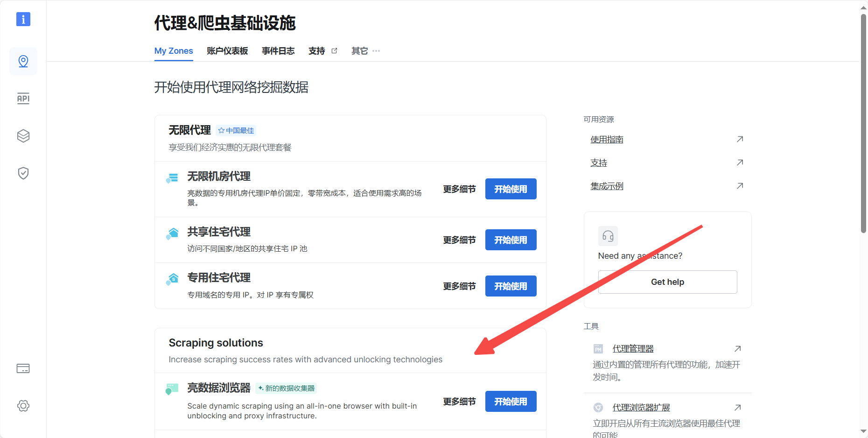868x438 pixels.
Task: Switch to My Zones tab
Action: (174, 51)
